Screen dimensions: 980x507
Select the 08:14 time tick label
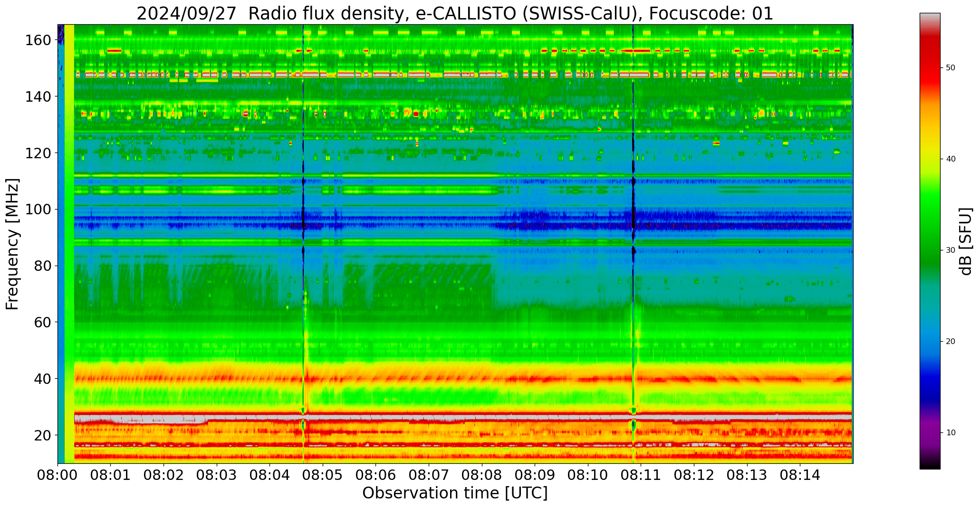coord(800,474)
